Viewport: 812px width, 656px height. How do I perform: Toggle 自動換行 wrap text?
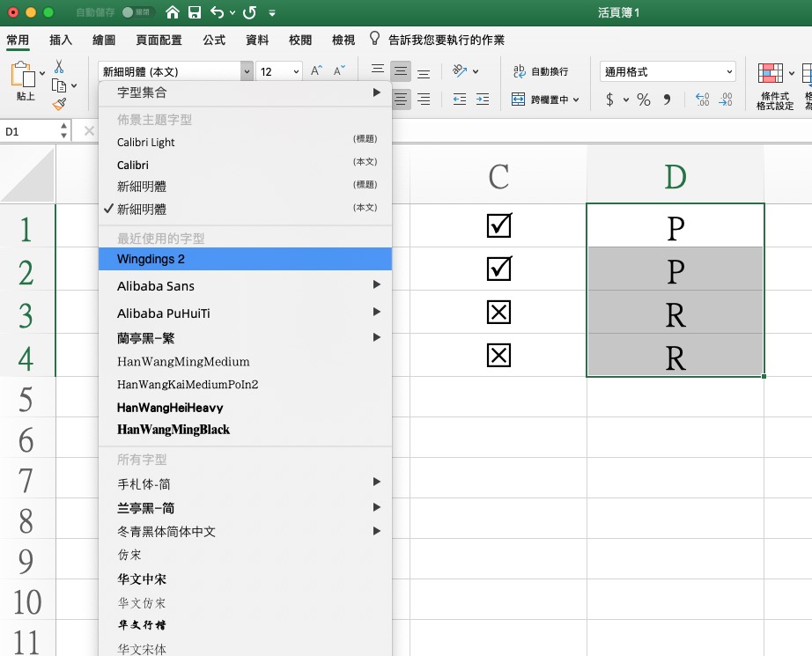[x=540, y=71]
